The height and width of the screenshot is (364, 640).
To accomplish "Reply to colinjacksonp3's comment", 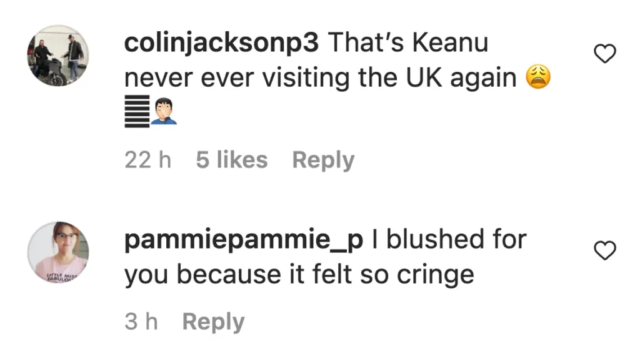I will (323, 160).
